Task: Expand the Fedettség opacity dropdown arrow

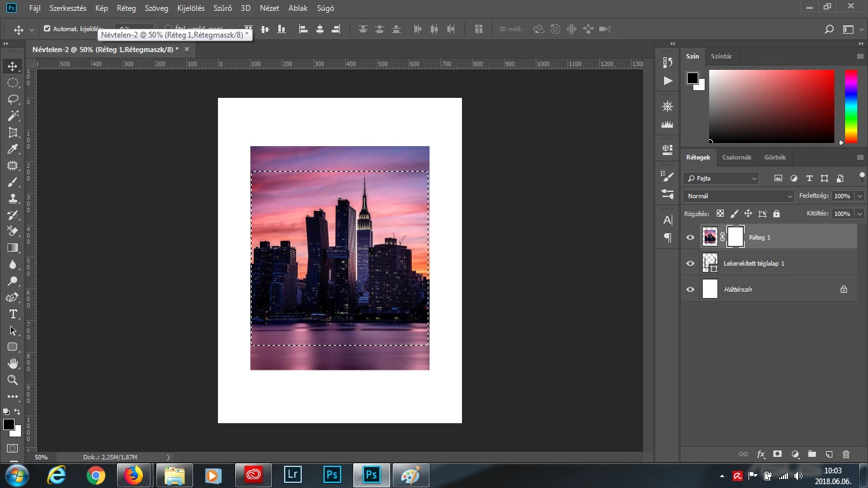Action: click(x=860, y=196)
